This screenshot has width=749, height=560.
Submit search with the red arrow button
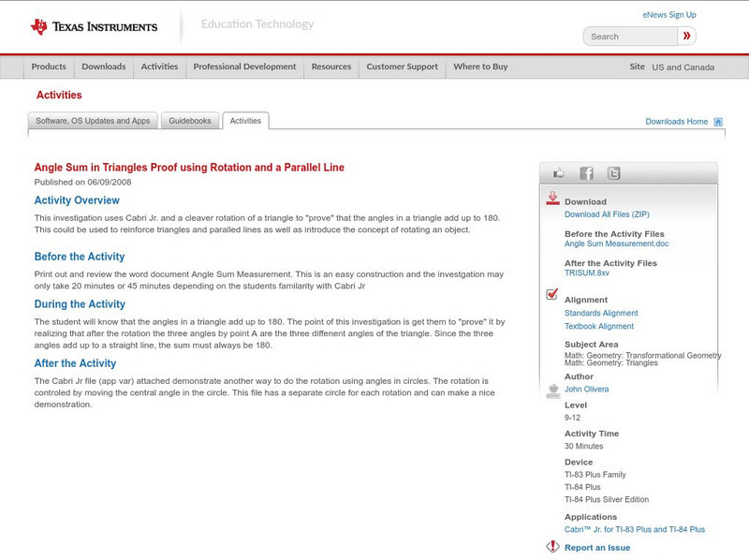(686, 36)
